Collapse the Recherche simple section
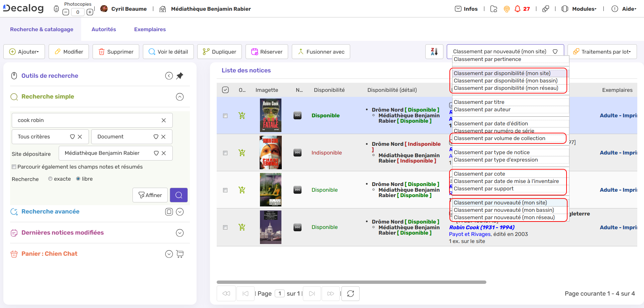 (x=180, y=97)
